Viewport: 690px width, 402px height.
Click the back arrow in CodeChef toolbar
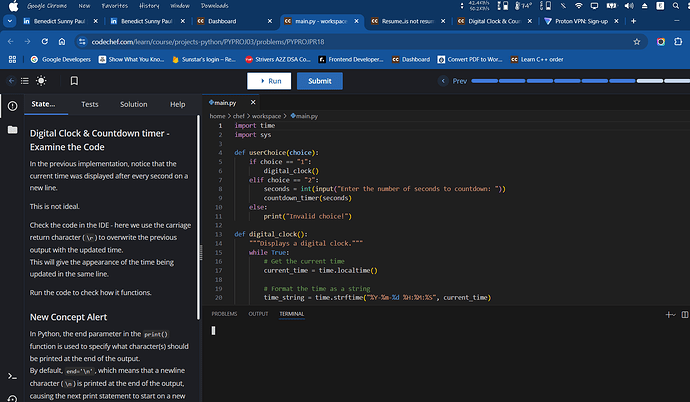pyautogui.click(x=11, y=81)
